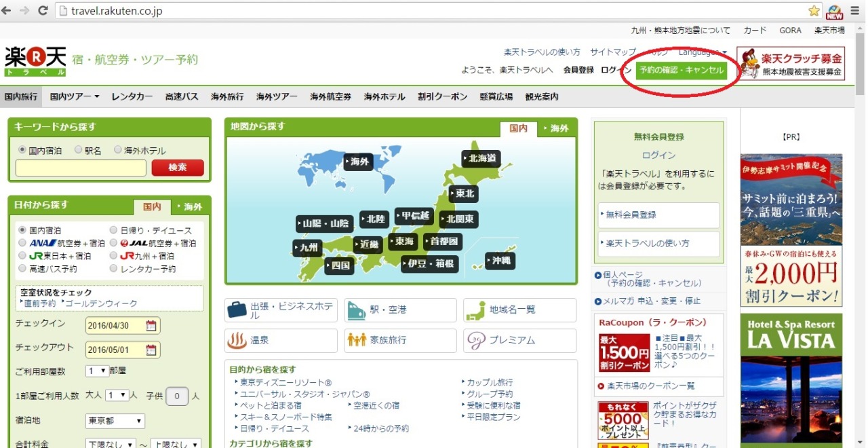Click the プレミアム emblem icon

476,340
